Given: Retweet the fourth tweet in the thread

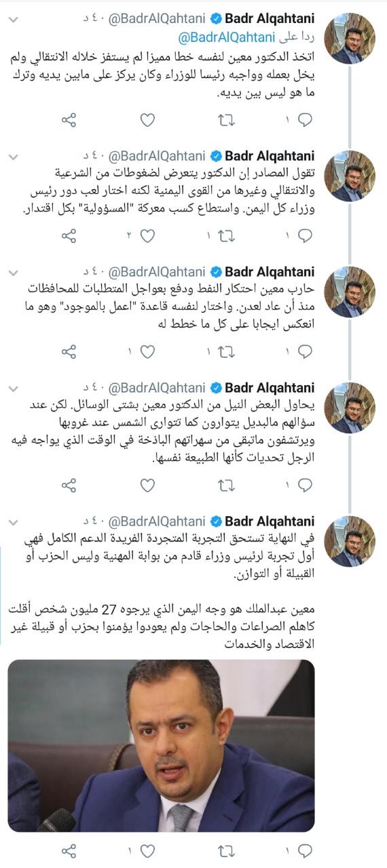Looking at the screenshot, I should pos(225,467).
